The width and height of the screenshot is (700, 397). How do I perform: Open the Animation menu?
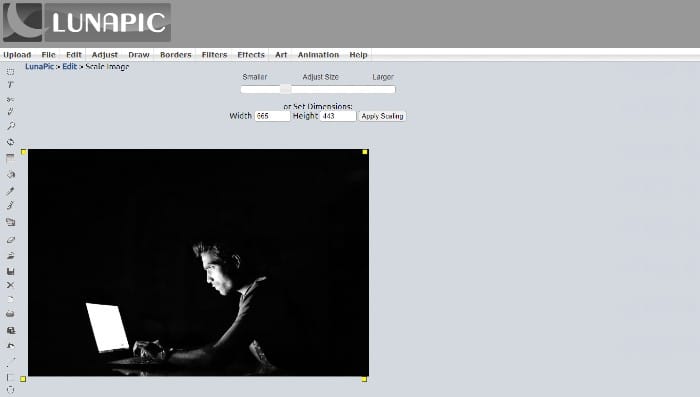[x=318, y=54]
